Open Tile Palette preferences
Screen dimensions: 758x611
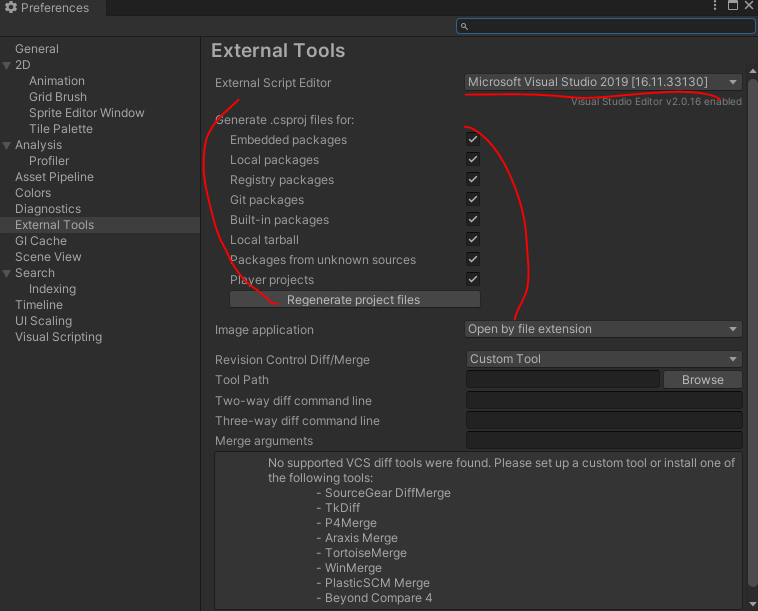click(x=60, y=129)
